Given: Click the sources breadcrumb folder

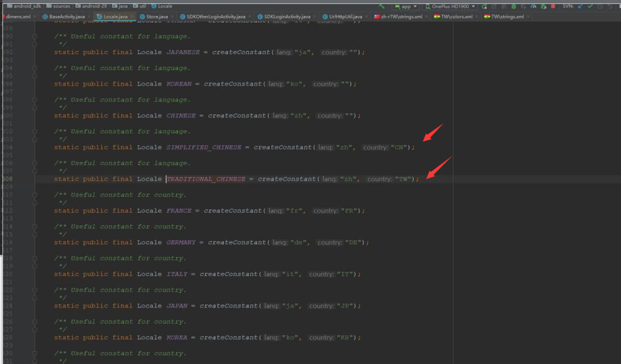Looking at the screenshot, I should [58, 6].
